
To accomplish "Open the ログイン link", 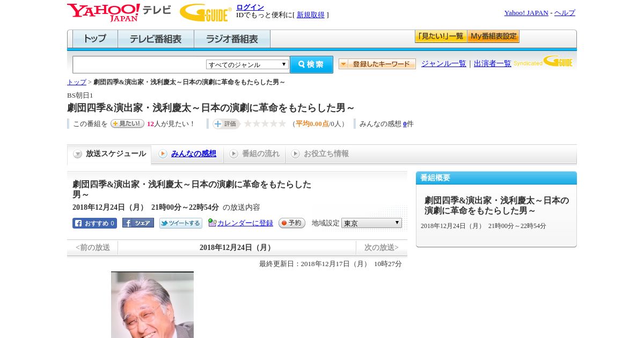I will point(250,7).
